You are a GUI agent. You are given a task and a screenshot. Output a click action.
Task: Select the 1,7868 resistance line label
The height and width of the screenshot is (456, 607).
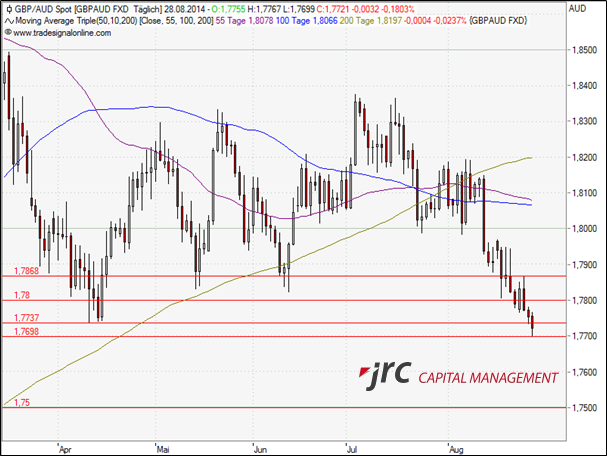26,271
